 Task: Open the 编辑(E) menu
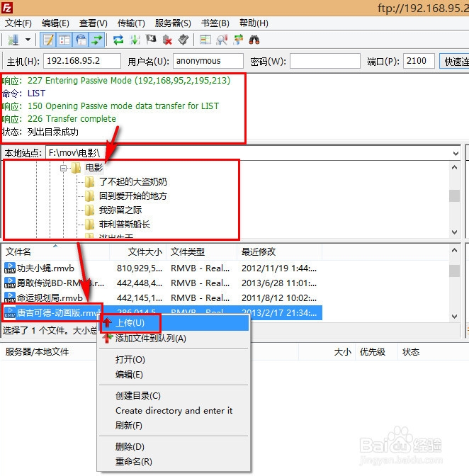[x=55, y=23]
